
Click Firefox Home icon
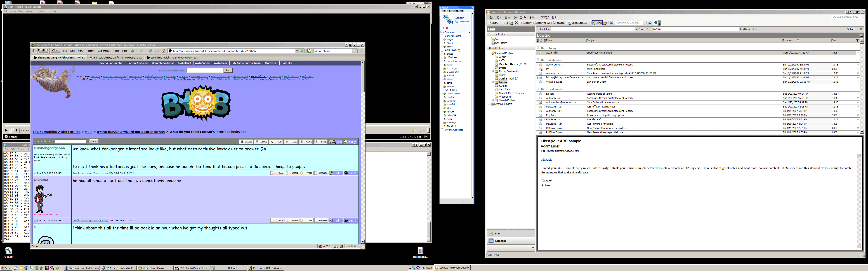(163, 51)
